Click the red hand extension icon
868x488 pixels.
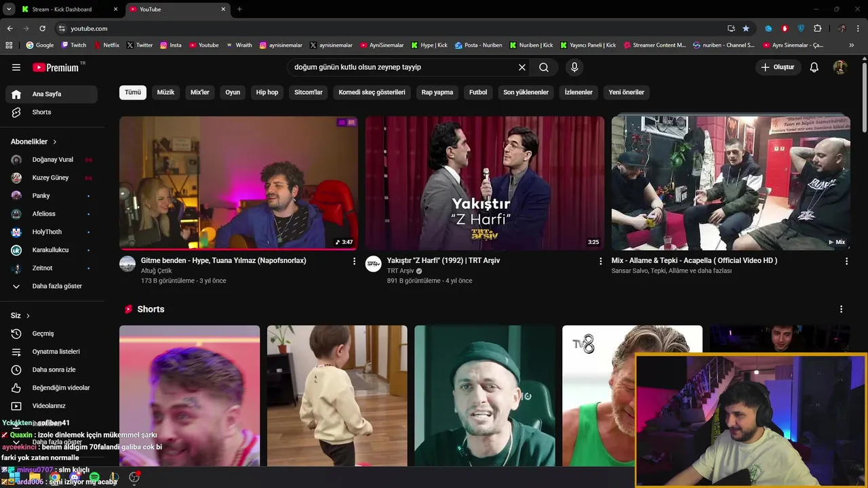(x=785, y=28)
